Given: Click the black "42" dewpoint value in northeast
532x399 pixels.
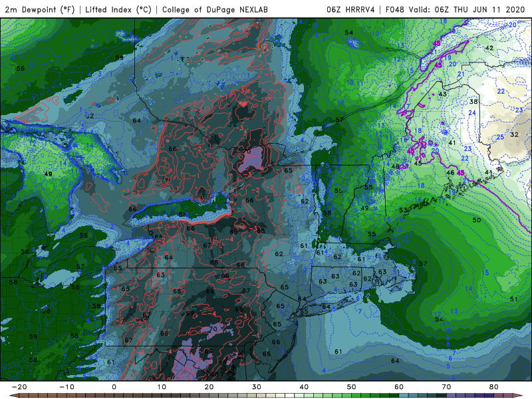Looking at the screenshot, I should click(489, 48).
